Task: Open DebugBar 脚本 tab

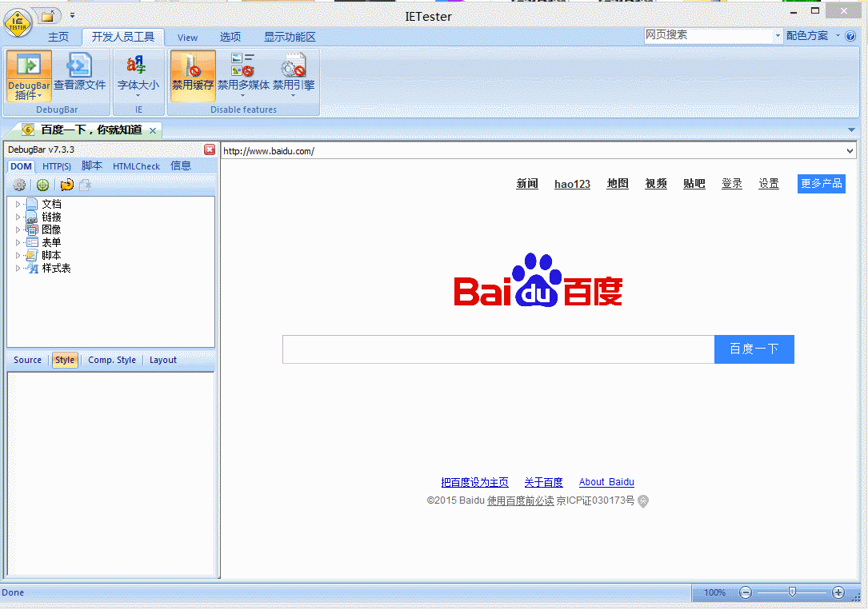Action: coord(92,166)
